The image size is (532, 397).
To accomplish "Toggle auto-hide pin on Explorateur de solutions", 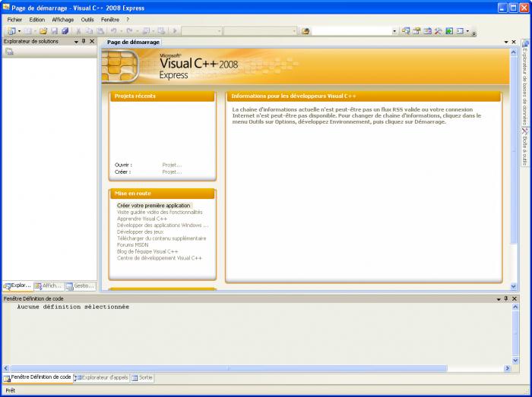I will [84, 41].
